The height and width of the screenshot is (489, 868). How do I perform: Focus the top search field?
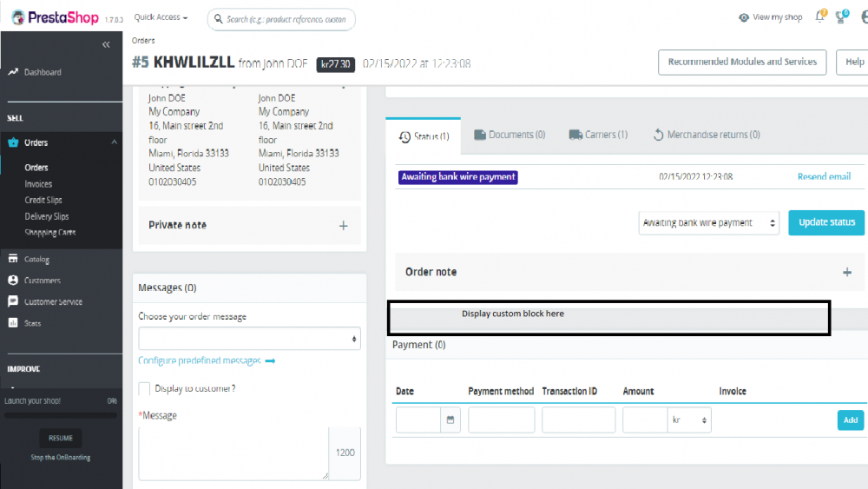[281, 19]
